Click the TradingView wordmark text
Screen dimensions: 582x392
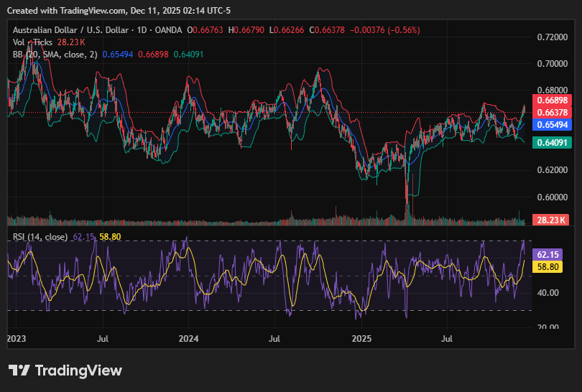(78, 370)
